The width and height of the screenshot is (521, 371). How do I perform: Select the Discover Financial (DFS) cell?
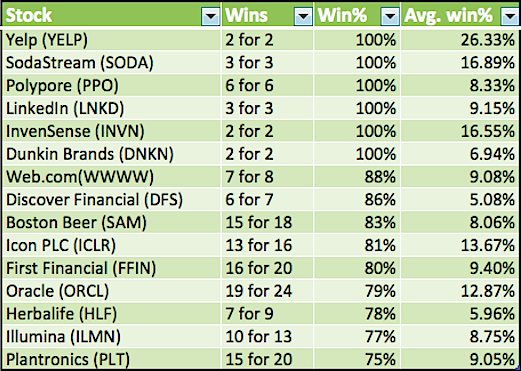111,200
